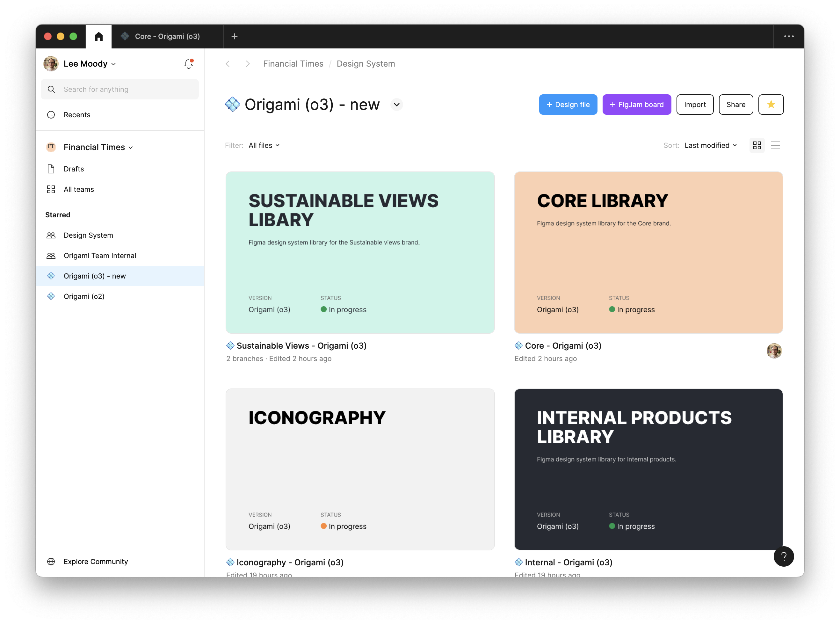This screenshot has width=840, height=624.
Task: Click the Import button
Action: tap(695, 104)
